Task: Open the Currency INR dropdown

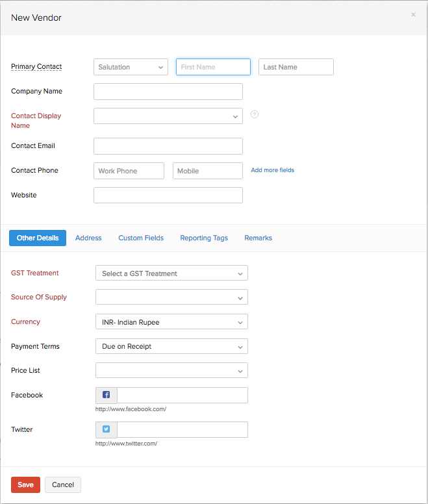Action: [x=171, y=321]
